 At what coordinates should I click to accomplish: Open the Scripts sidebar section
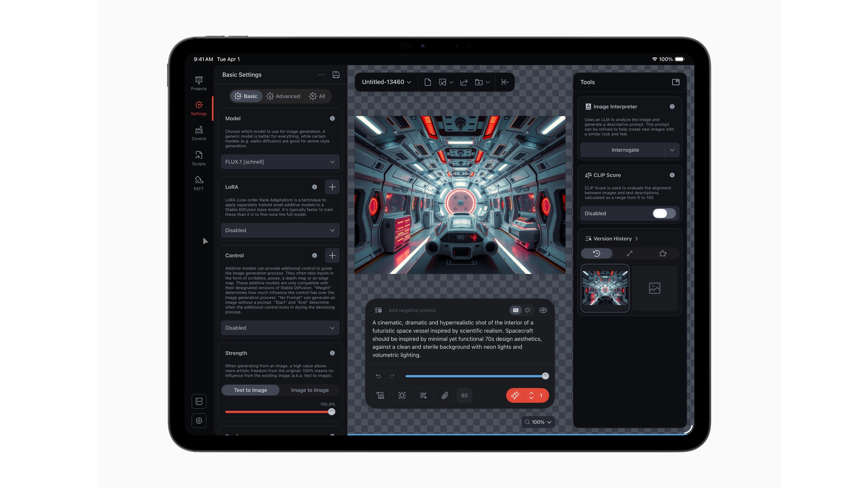point(199,158)
